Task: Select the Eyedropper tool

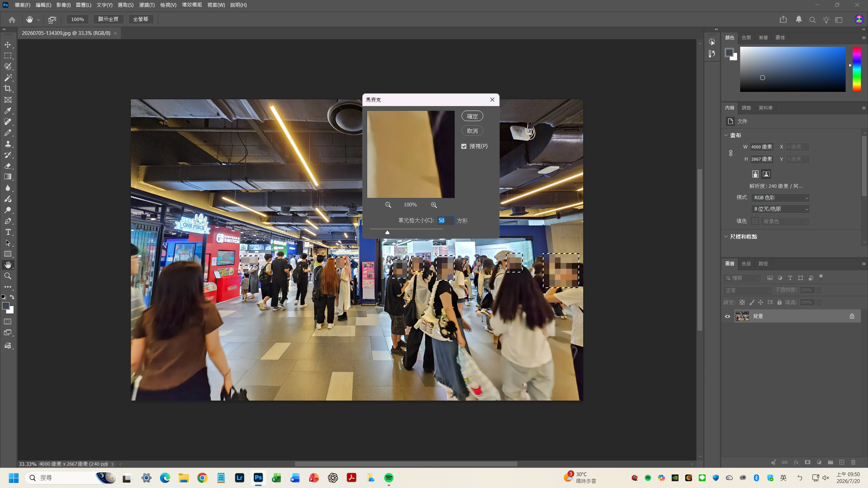Action: click(x=8, y=111)
